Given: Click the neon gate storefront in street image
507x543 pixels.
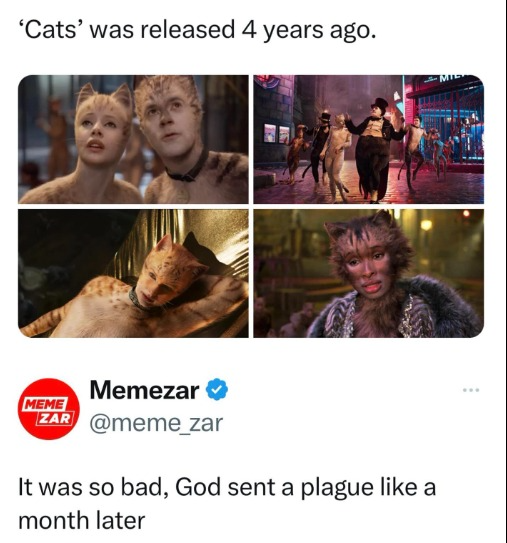Looking at the screenshot, I should (447, 123).
